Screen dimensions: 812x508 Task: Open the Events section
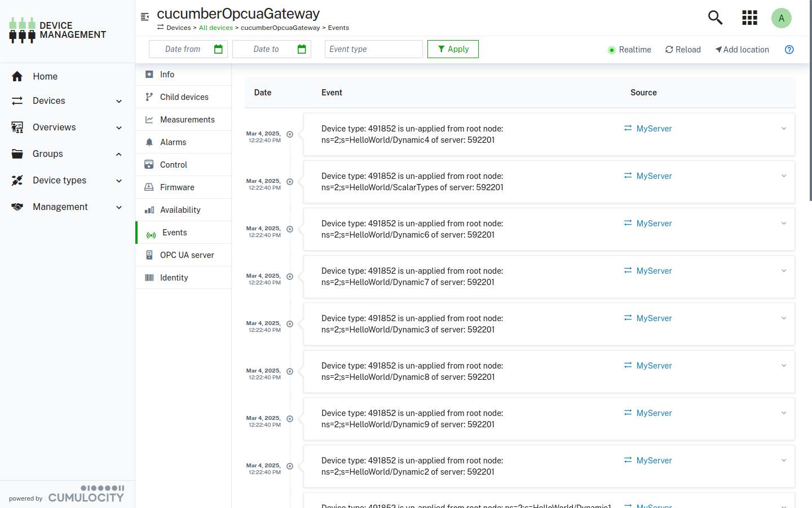click(174, 232)
